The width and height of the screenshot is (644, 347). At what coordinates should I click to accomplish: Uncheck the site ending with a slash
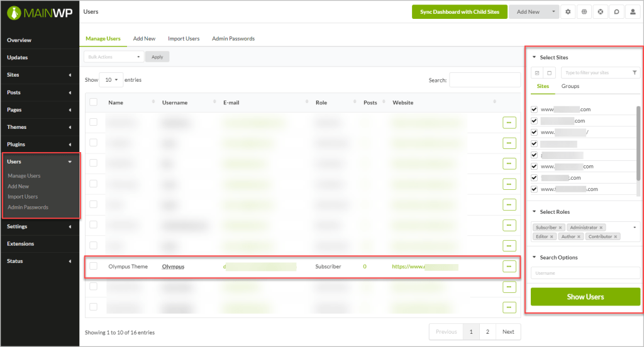535,132
